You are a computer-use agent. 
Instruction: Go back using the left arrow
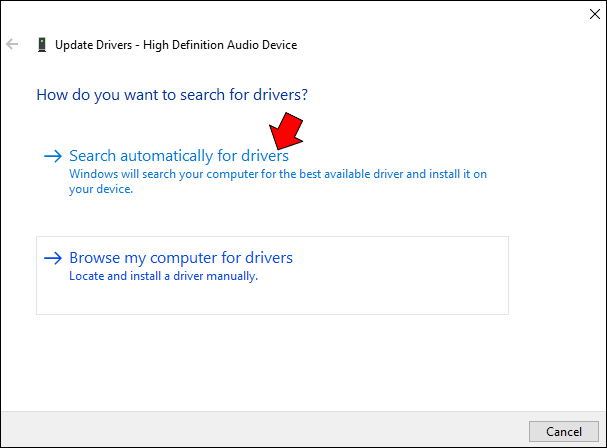[12, 44]
